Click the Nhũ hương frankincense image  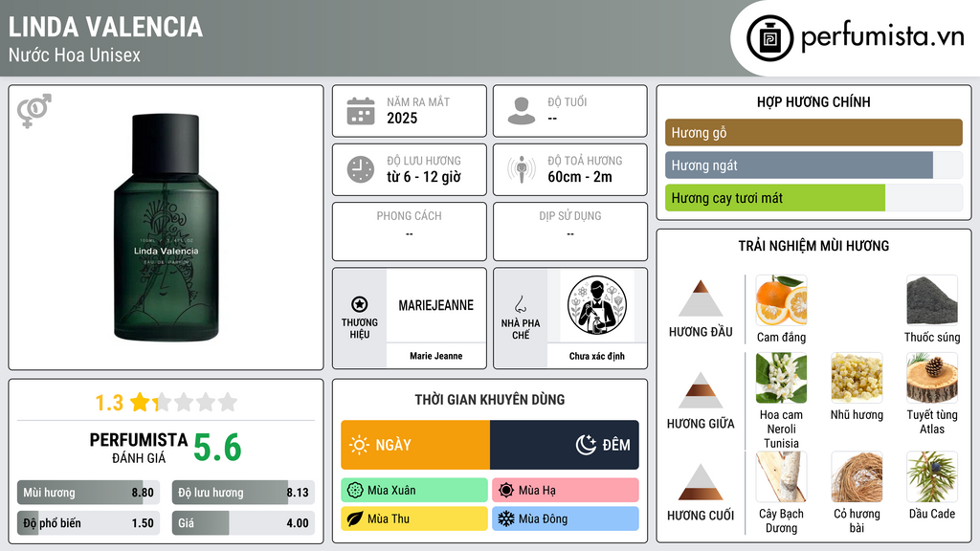tap(857, 378)
